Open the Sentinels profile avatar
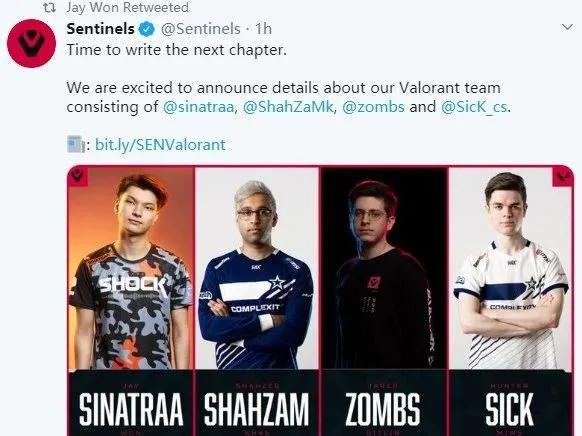Screen dimensions: 582x436 (32, 43)
